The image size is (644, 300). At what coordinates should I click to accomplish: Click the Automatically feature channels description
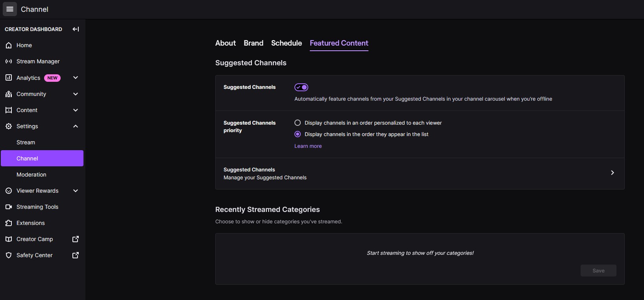tap(423, 99)
